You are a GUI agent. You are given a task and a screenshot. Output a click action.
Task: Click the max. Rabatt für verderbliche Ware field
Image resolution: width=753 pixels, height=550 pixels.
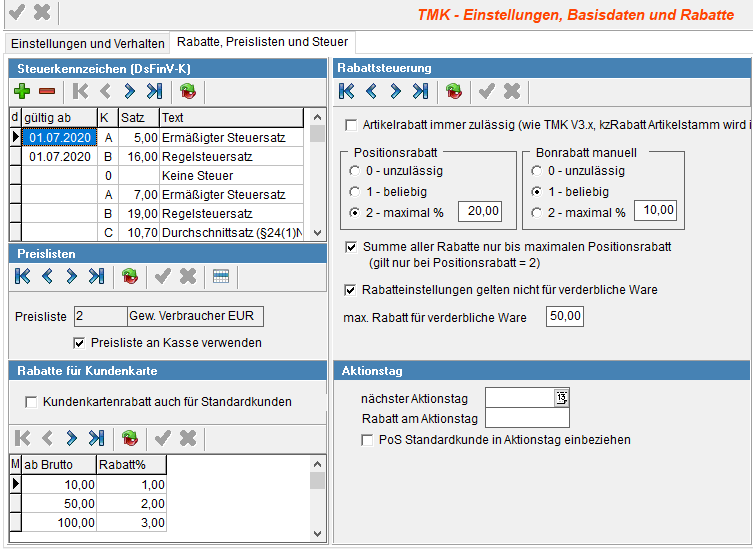pos(564,317)
